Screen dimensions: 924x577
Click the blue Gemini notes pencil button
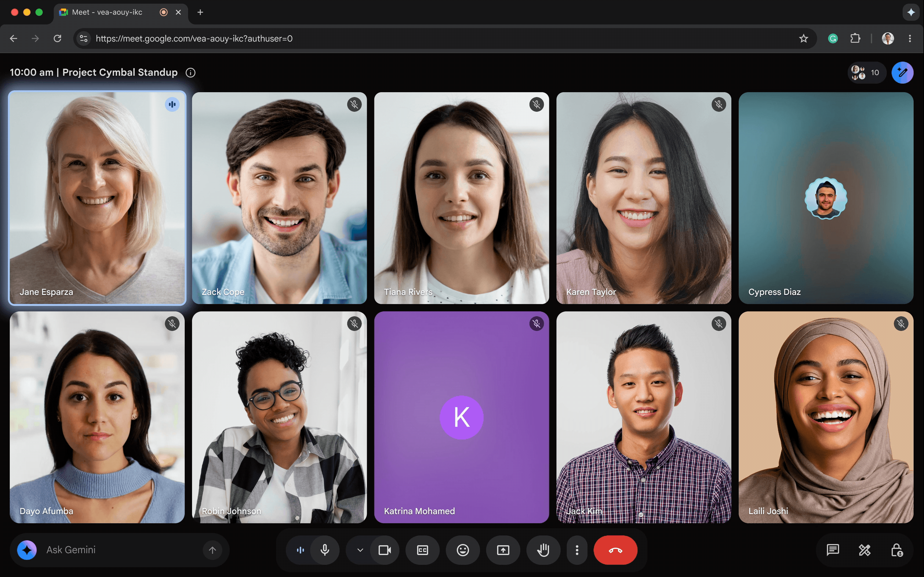[x=902, y=73]
